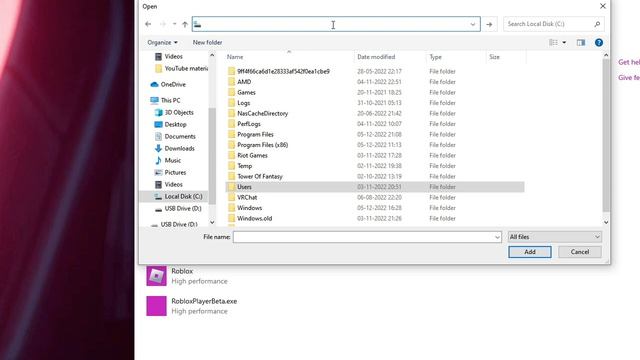Open Pictures in the sidebar
640x360 pixels.
[x=170, y=173]
